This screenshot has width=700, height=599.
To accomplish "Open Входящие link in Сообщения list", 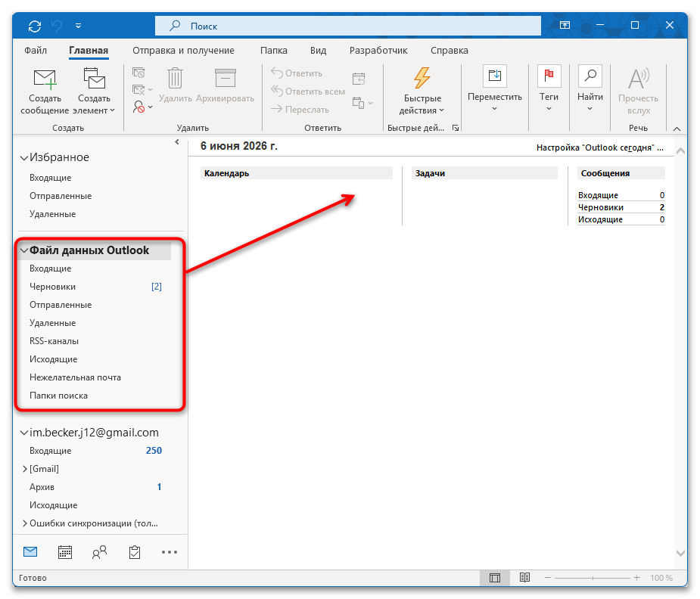I will (598, 195).
